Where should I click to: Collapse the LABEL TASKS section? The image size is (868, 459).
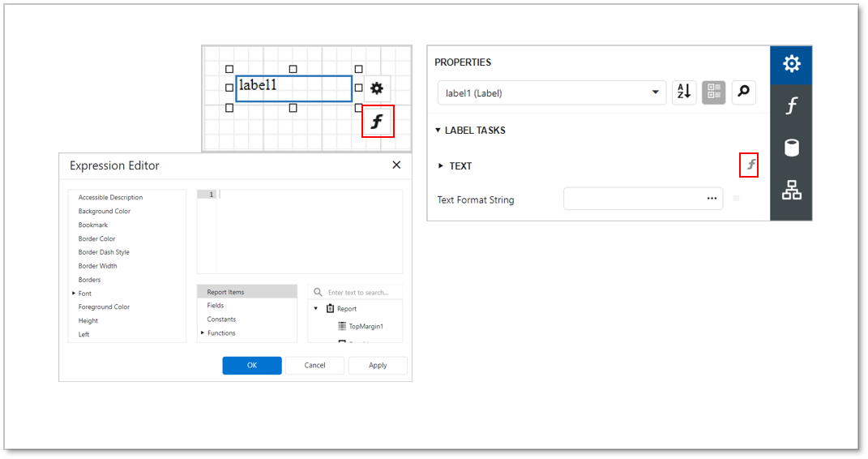(438, 130)
